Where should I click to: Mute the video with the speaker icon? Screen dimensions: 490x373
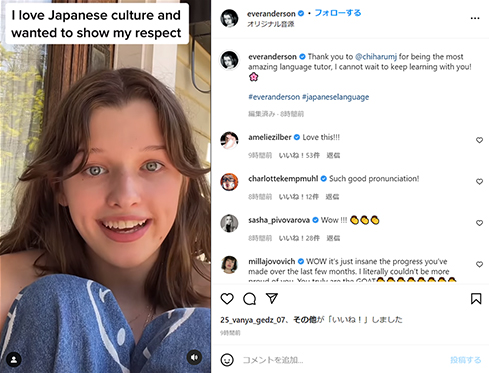[x=194, y=357]
